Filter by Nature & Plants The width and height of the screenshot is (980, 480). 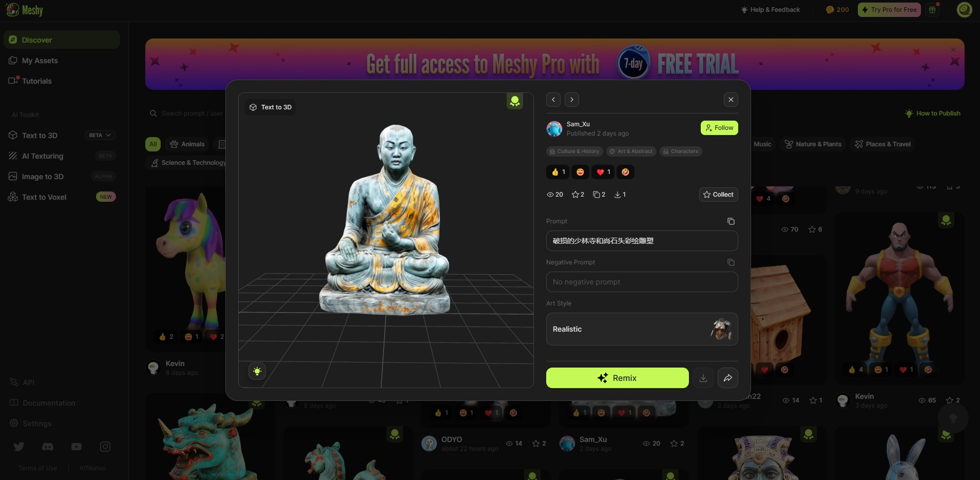click(x=813, y=144)
